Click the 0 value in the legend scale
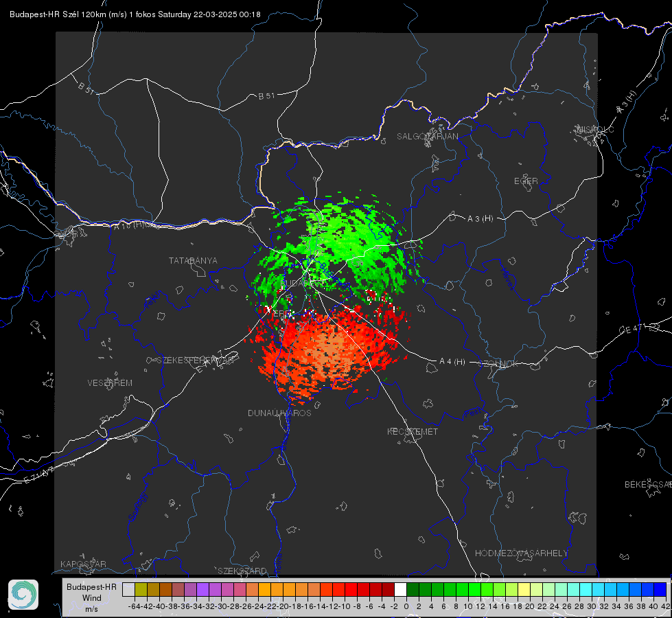Viewport: 672px width, 618px height. [x=407, y=606]
